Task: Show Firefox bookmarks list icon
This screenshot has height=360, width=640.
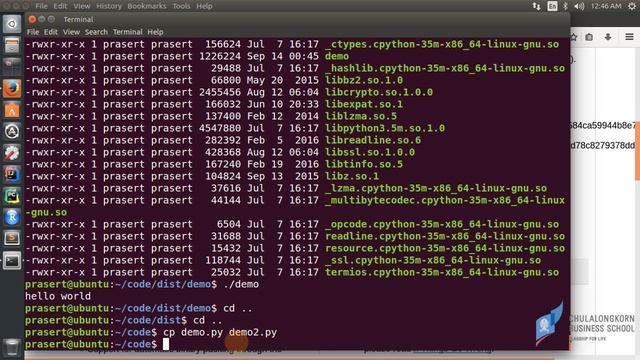Action: (x=589, y=37)
